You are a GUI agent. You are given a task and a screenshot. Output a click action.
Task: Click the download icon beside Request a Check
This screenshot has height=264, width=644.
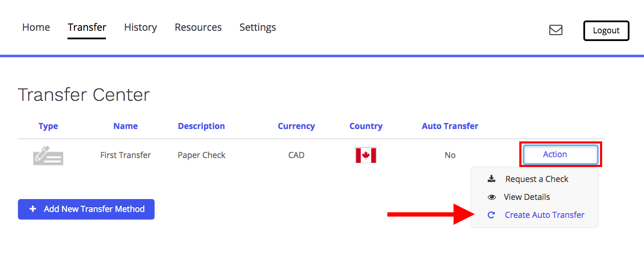492,179
